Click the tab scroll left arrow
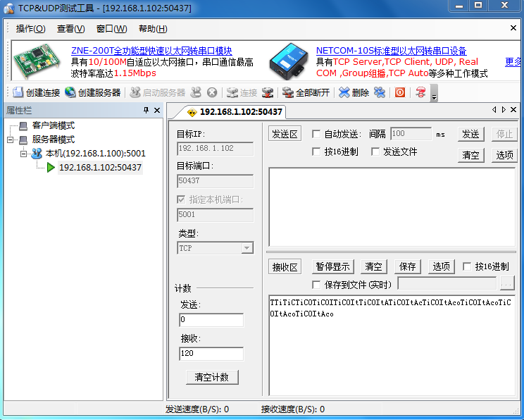 tap(494, 110)
